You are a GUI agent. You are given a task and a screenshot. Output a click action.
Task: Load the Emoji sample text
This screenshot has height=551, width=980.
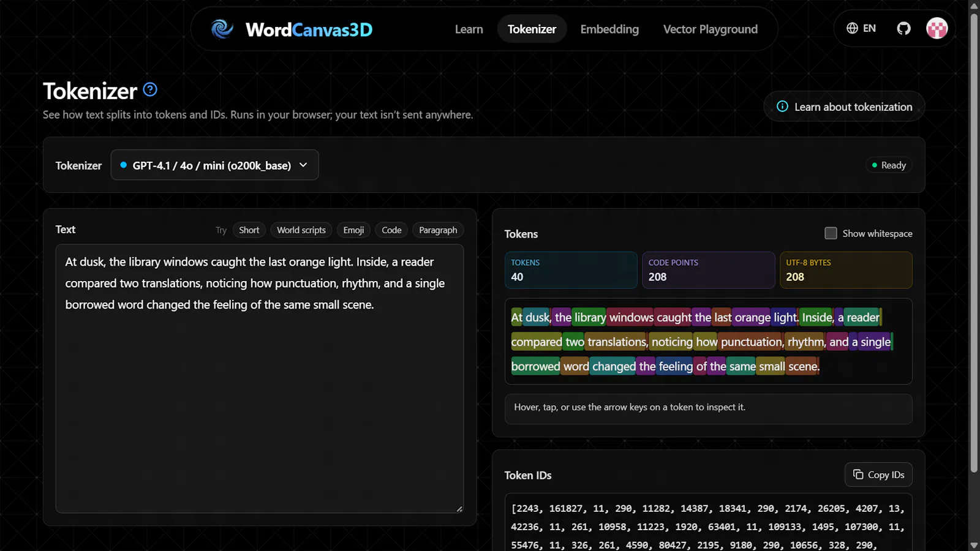353,230
